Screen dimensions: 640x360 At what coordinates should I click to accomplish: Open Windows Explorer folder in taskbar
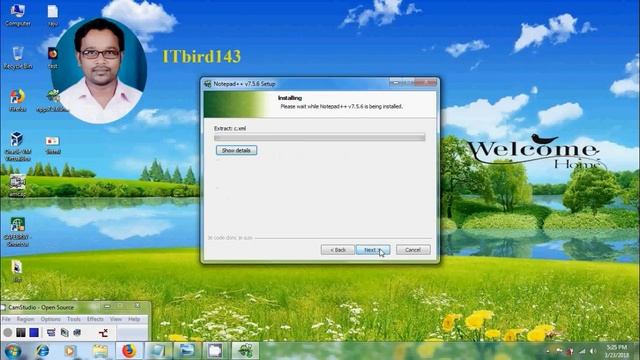(x=100, y=351)
